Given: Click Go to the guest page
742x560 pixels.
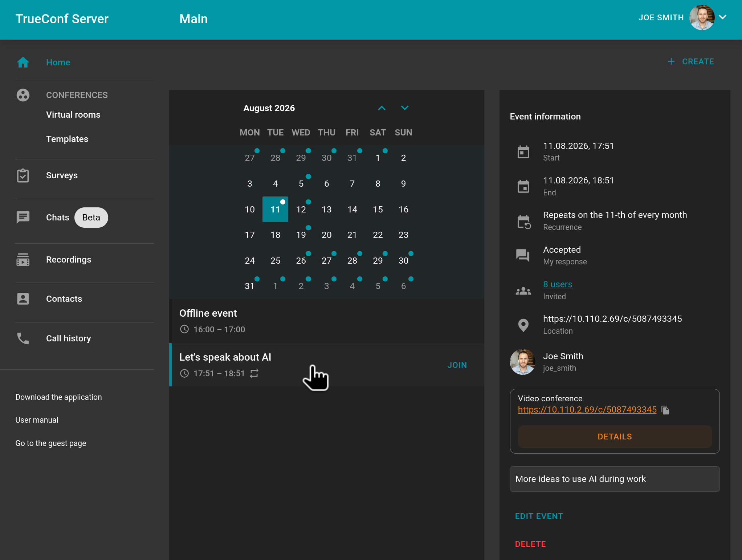Looking at the screenshot, I should (51, 443).
